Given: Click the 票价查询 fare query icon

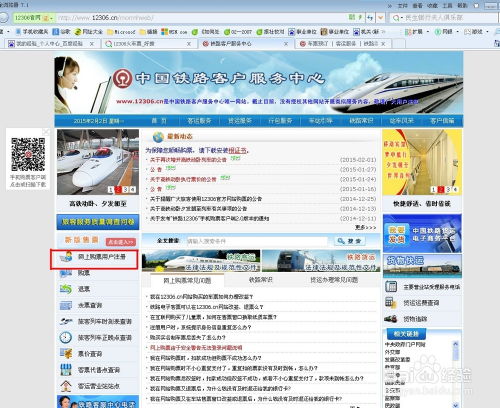Looking at the screenshot, I should click(x=66, y=353).
